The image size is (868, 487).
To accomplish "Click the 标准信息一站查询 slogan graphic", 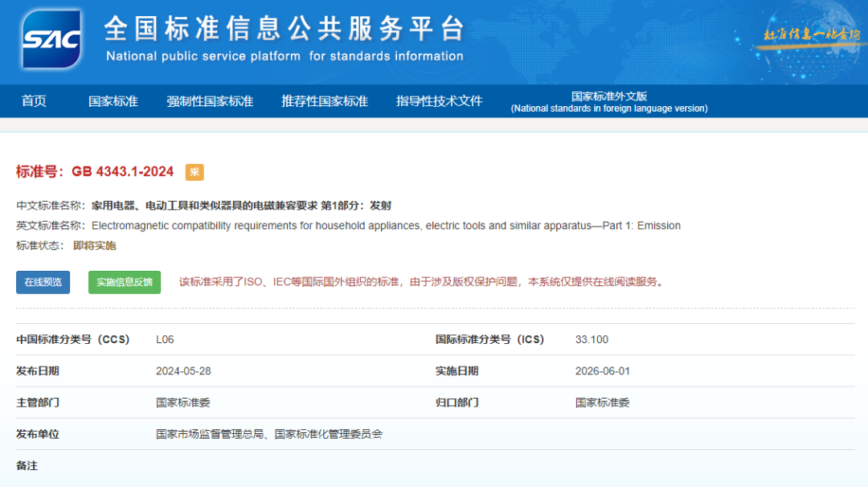I will pos(812,35).
